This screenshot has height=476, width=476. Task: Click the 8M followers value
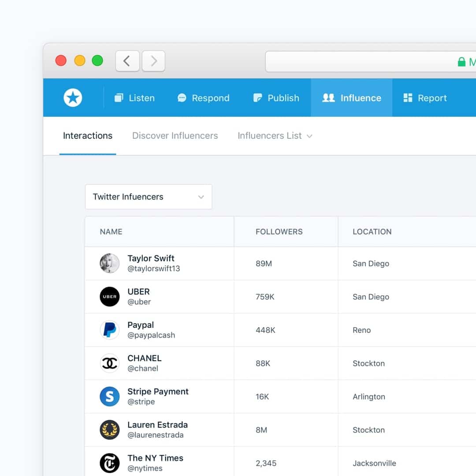[x=261, y=430]
